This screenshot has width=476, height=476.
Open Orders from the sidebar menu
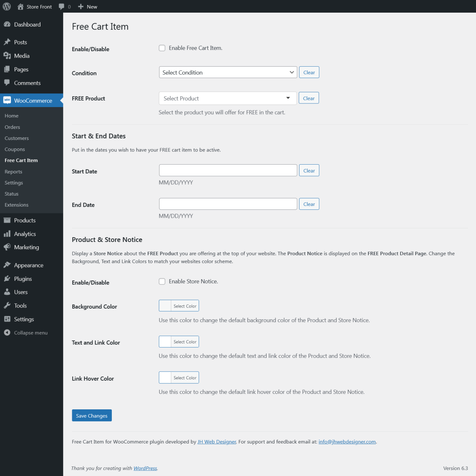click(12, 127)
